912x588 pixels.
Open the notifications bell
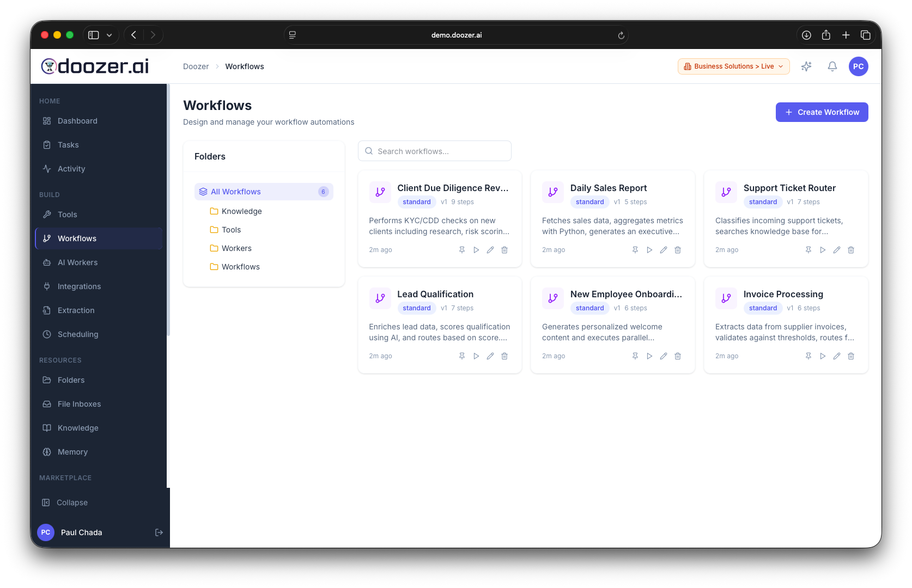pos(832,66)
